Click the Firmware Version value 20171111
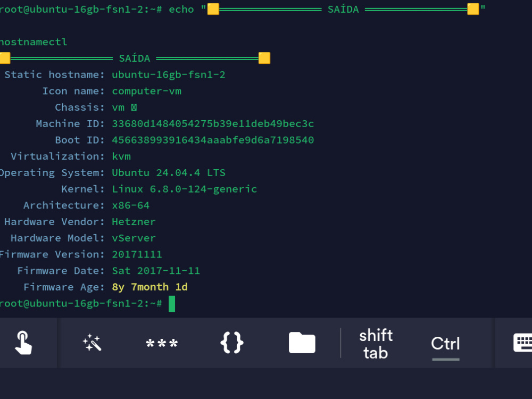This screenshot has height=399, width=532. click(x=137, y=254)
